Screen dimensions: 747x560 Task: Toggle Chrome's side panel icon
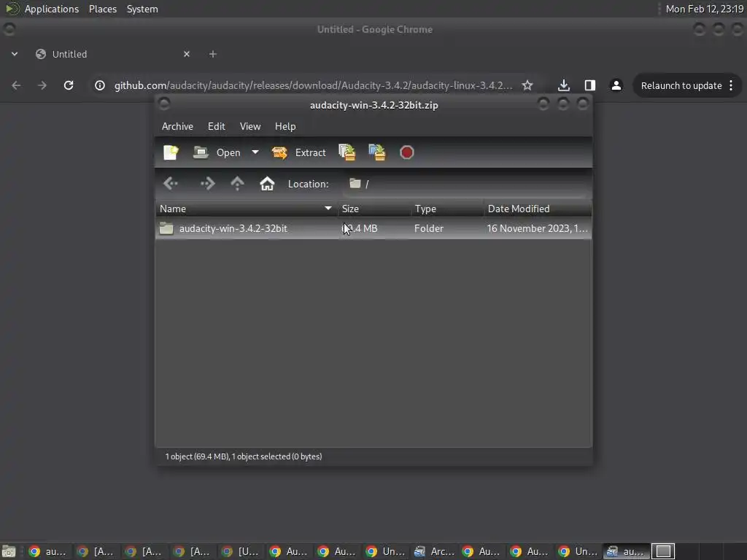[x=589, y=85]
